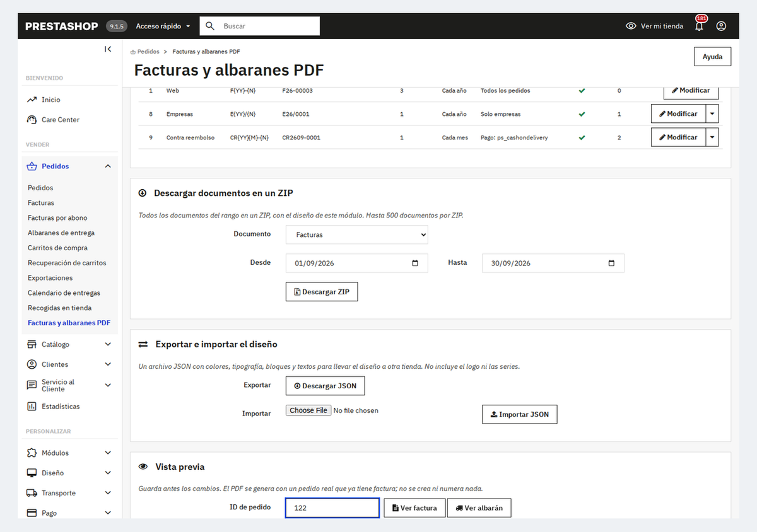Viewport: 757px width, 532px height.
Task: Click the Solo empresas cell text
Action: click(501, 114)
